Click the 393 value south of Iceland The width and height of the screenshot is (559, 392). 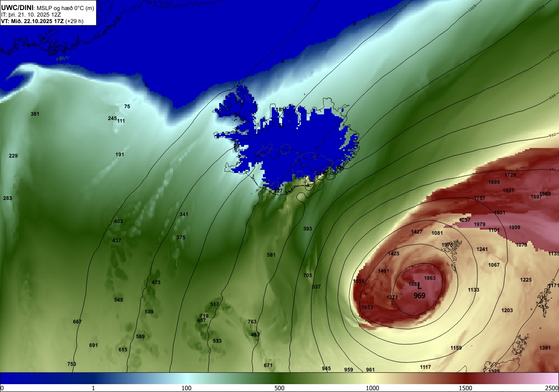[307, 229]
